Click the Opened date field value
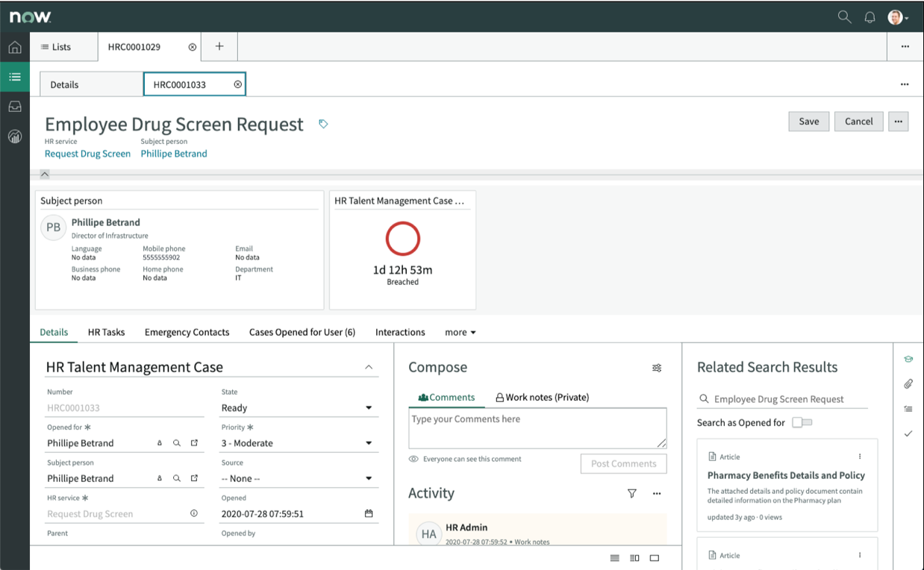This screenshot has height=570, width=924. (x=262, y=514)
